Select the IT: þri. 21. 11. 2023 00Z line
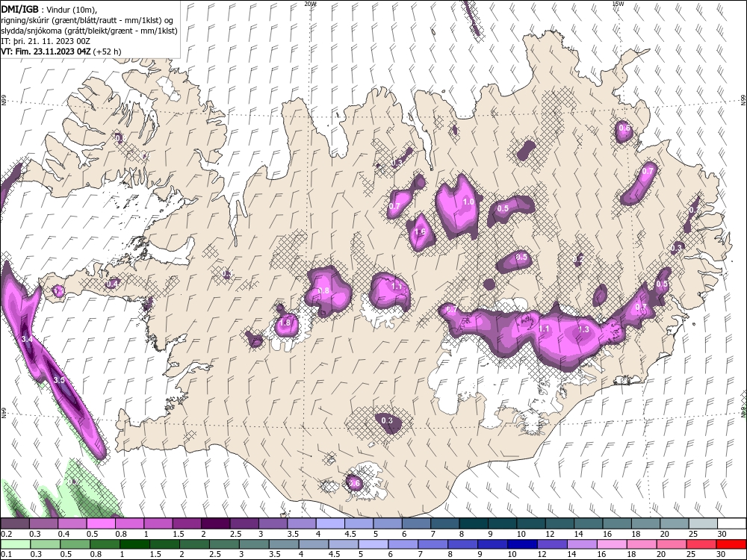 click(x=46, y=41)
